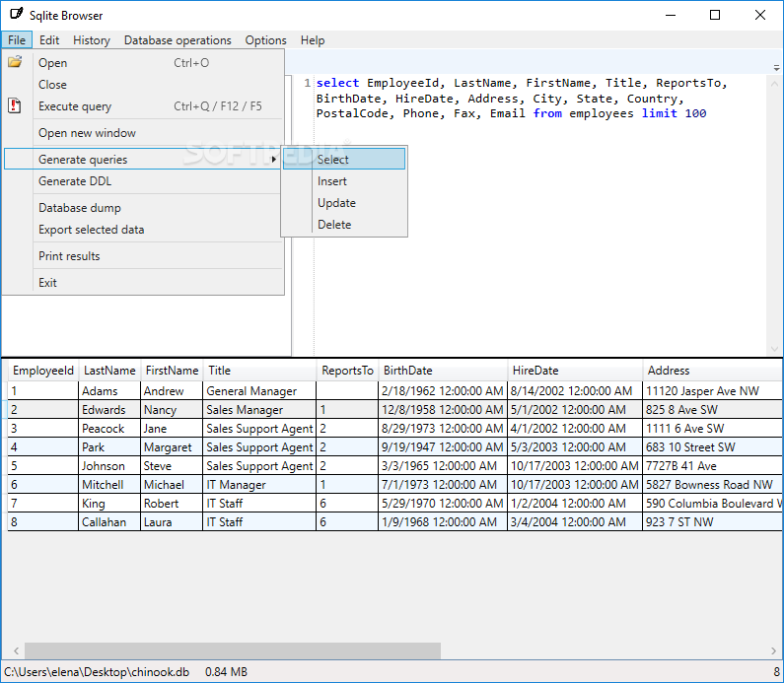Choose Open from the File menu
The image size is (784, 683).
pyautogui.click(x=144, y=62)
